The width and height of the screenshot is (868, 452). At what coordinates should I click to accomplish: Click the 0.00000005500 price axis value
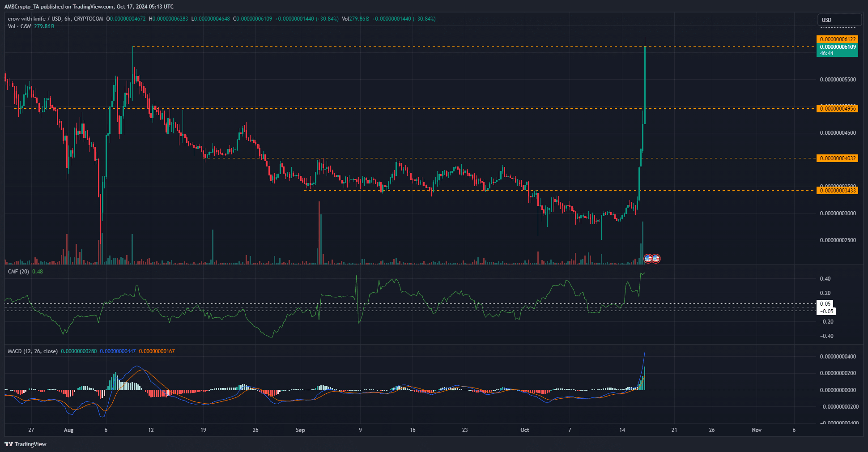(x=838, y=80)
